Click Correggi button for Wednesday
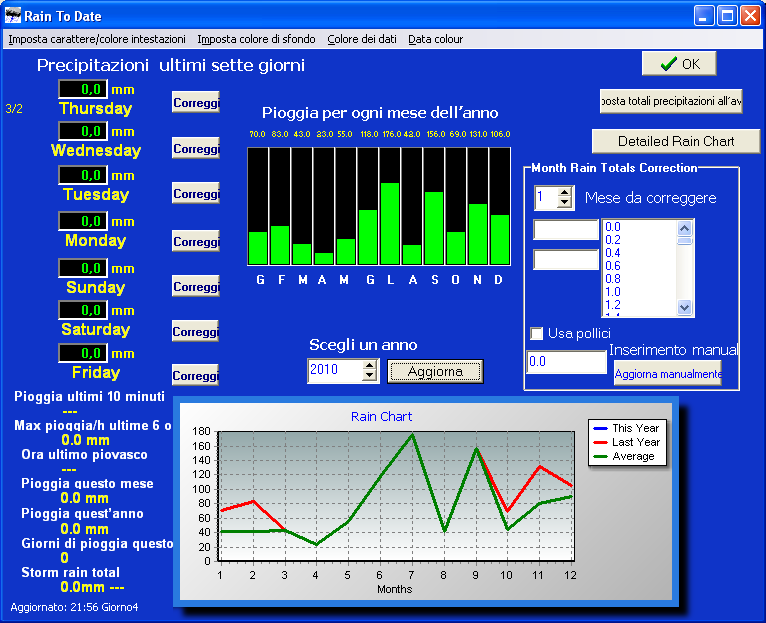 pyautogui.click(x=195, y=148)
